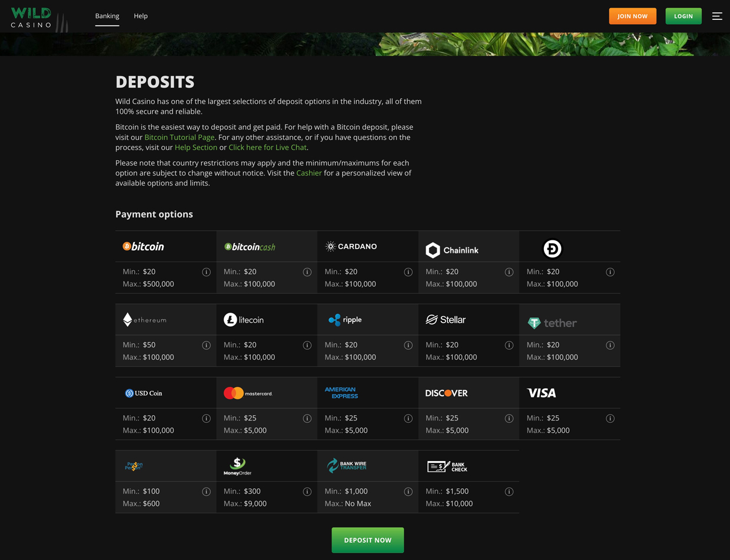This screenshot has width=730, height=560.
Task: Click the Money Order Min. $300 value
Action: 252,491
